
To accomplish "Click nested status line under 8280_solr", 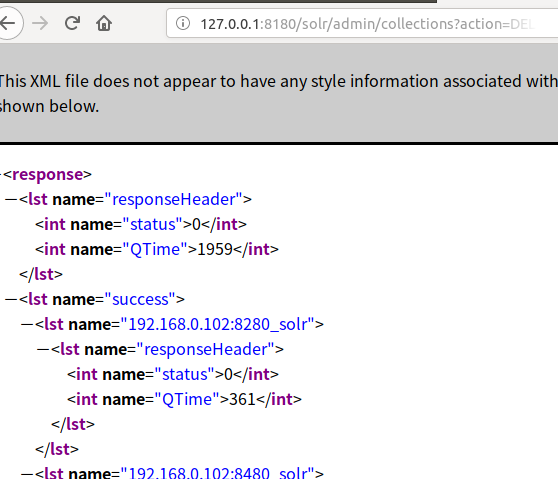I will point(173,374).
